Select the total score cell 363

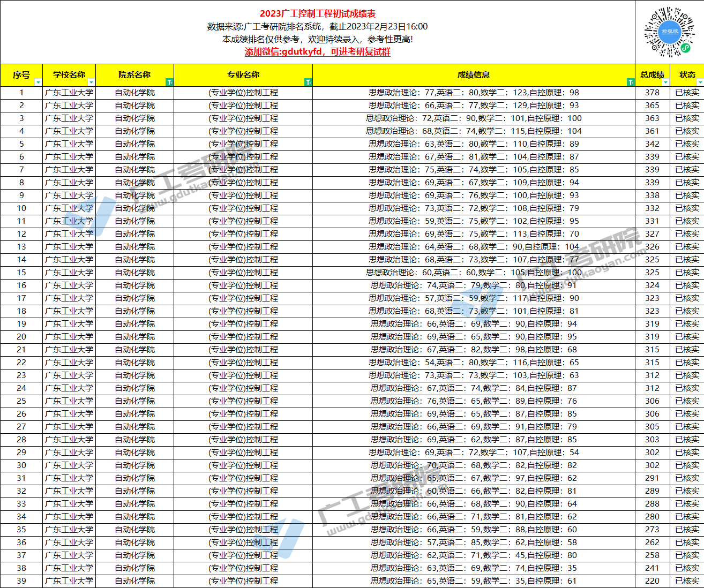(653, 118)
